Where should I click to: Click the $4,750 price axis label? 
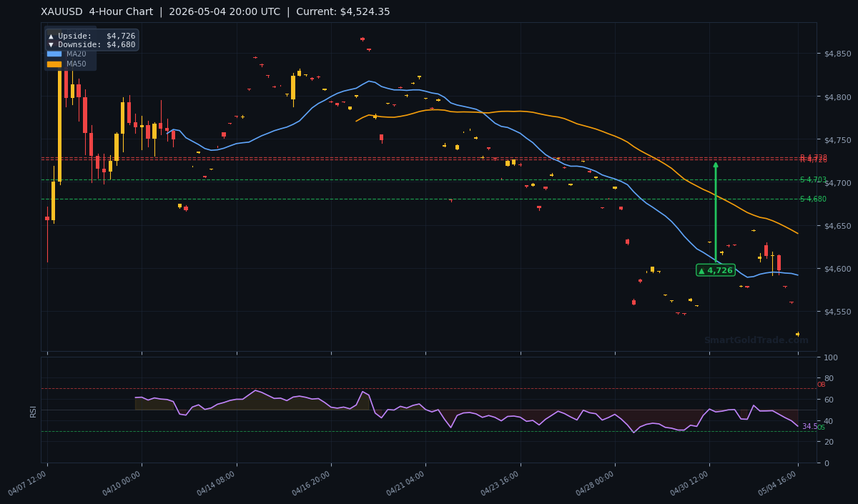click(837, 140)
